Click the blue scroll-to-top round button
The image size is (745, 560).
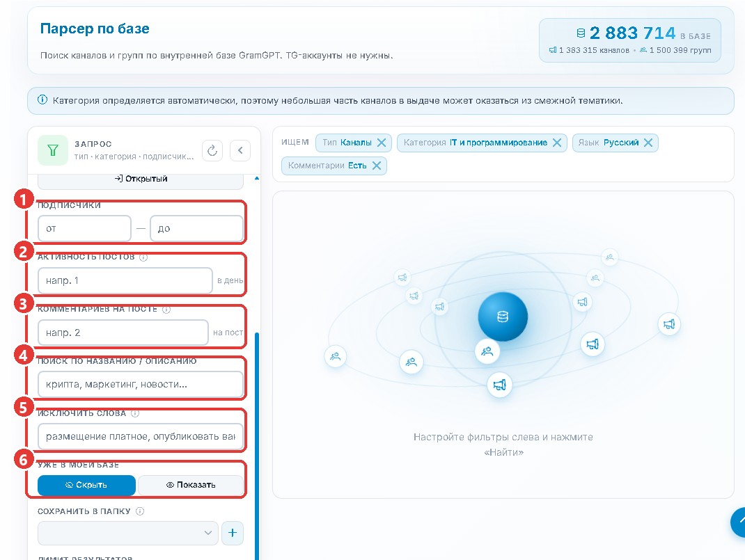pyautogui.click(x=738, y=522)
